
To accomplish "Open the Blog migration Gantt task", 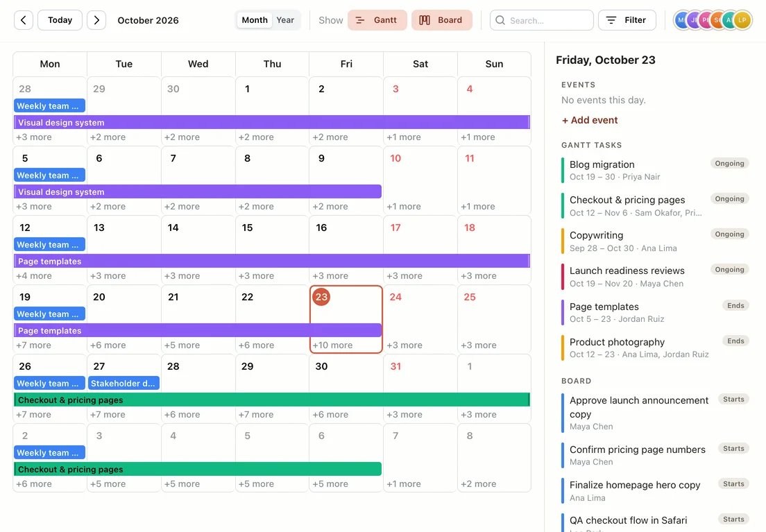I will [655, 170].
